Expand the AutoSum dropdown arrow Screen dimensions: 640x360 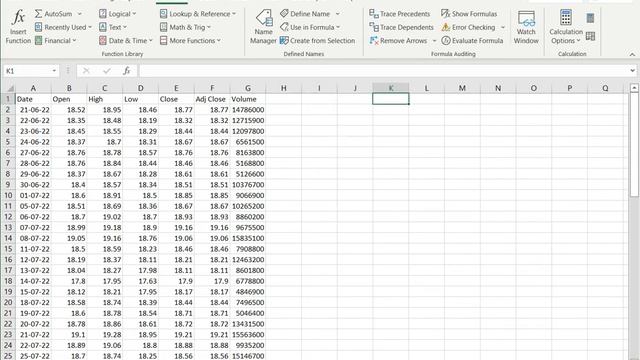[80, 14]
